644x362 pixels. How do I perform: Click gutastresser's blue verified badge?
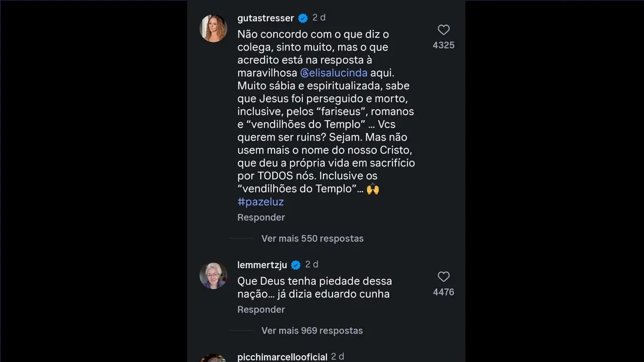click(x=302, y=18)
